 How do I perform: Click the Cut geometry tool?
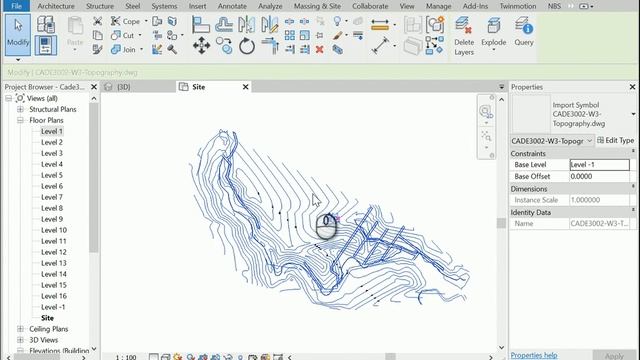pos(122,36)
